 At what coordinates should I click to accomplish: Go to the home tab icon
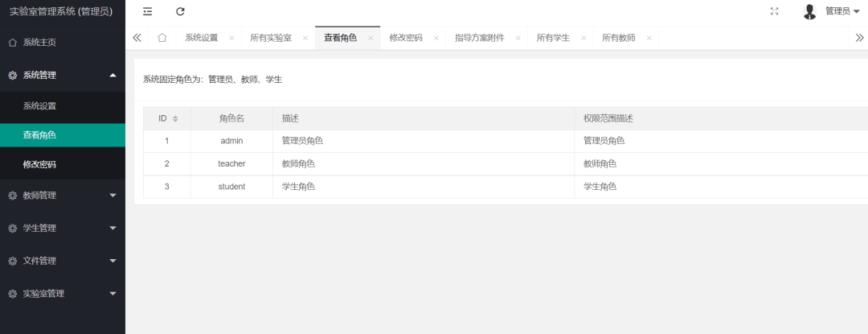162,38
